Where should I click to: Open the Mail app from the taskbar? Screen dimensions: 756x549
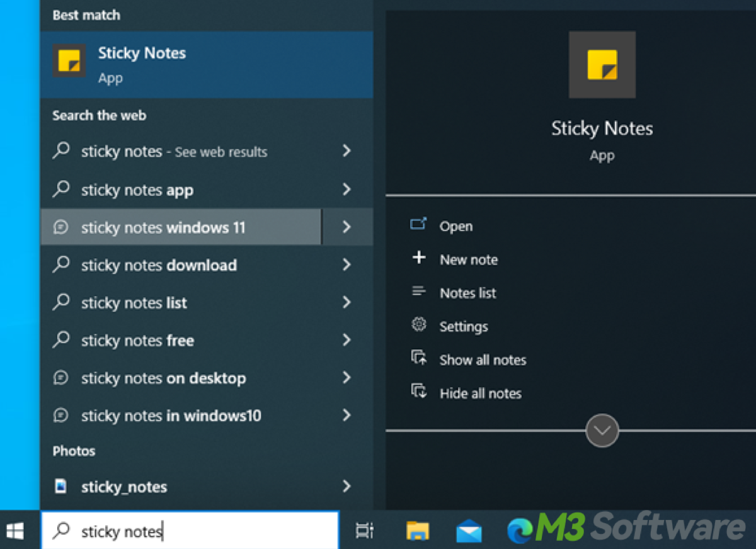pos(469,531)
